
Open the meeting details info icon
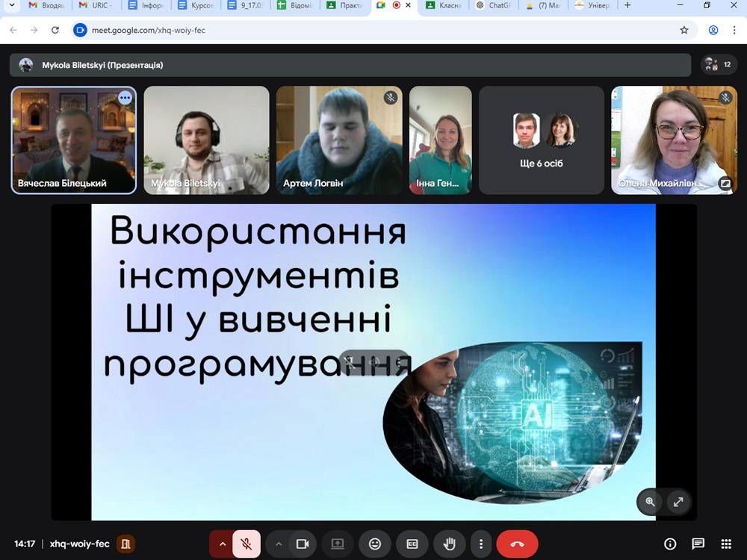[x=670, y=544]
